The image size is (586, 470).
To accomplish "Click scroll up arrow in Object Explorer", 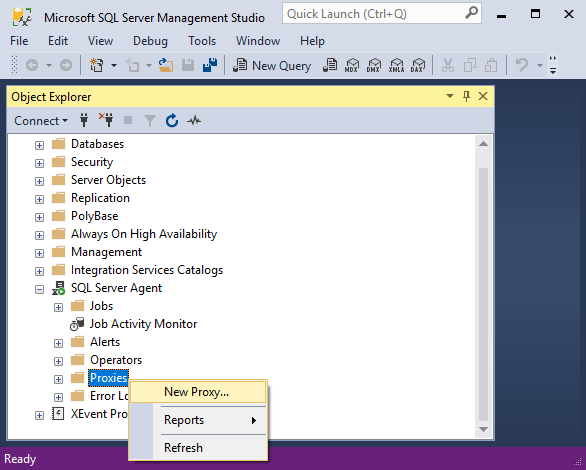I will click(x=484, y=144).
